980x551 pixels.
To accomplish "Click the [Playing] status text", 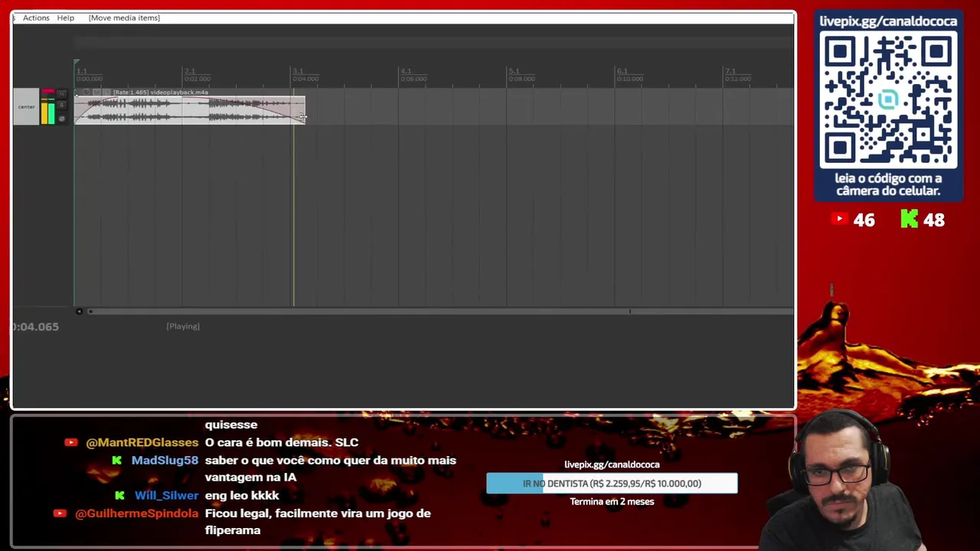I will point(183,326).
